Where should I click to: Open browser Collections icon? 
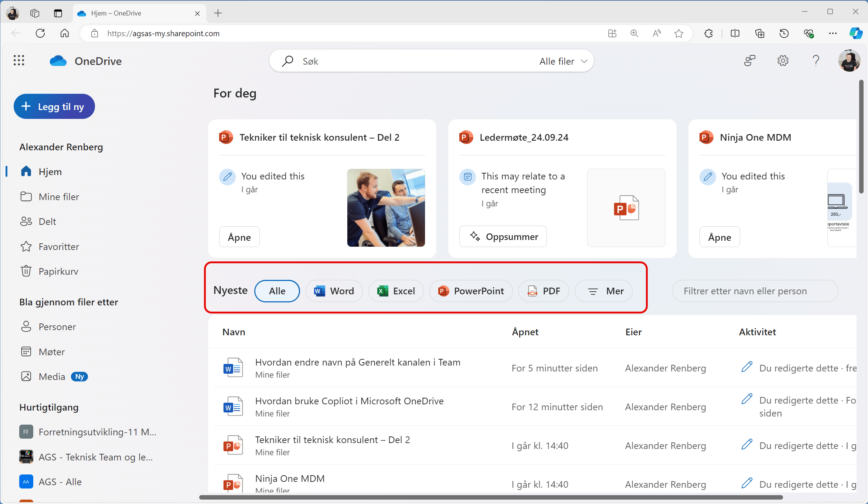click(x=759, y=34)
